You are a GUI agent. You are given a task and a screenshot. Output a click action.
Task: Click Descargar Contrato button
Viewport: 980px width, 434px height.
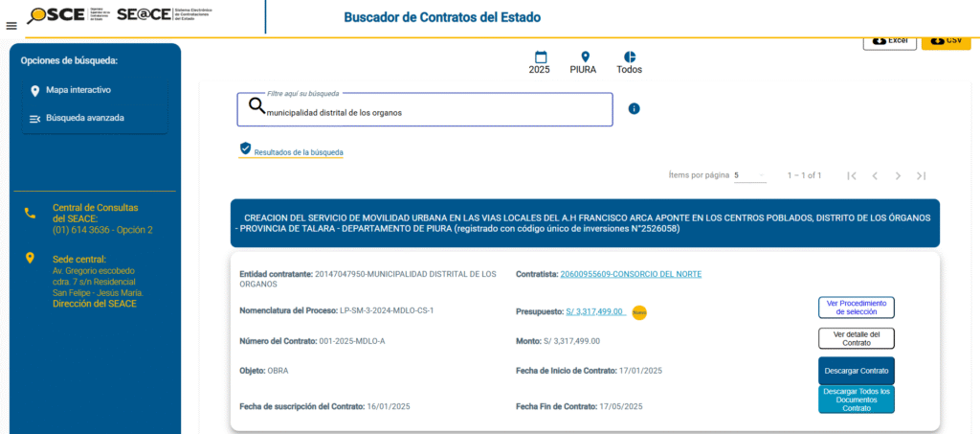pyautogui.click(x=856, y=370)
